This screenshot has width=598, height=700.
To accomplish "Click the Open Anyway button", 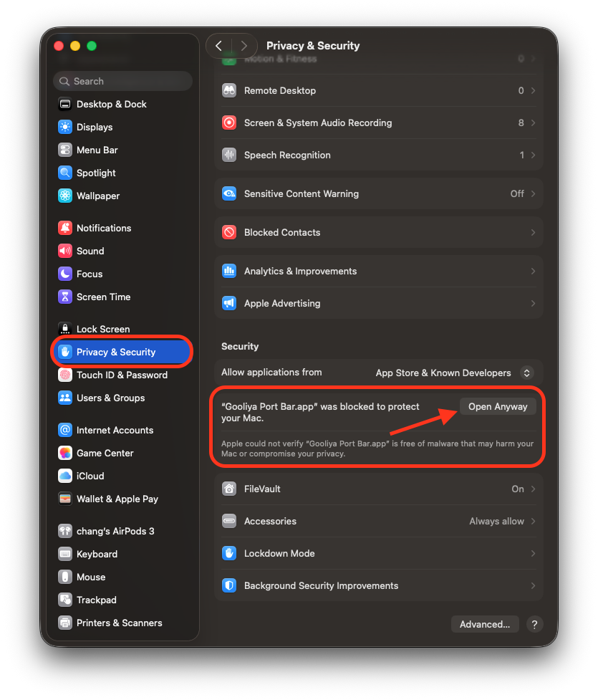I will [x=498, y=406].
